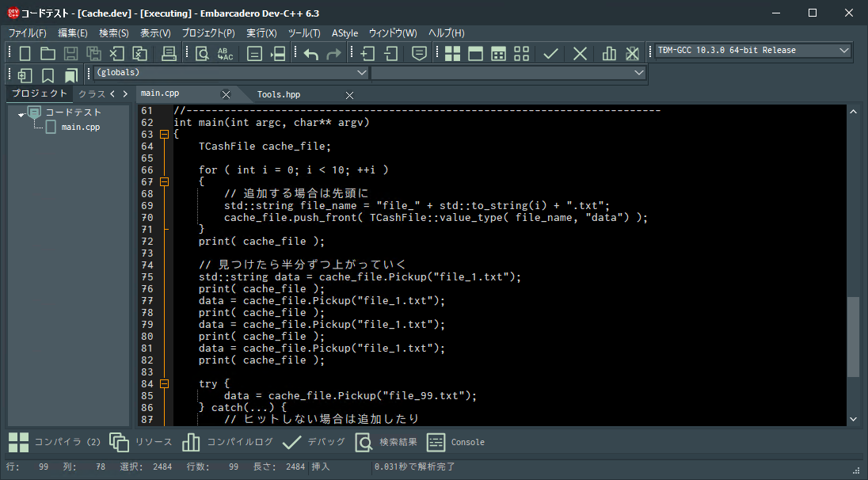Open the TDM-GCC compiler configuration dropdown
Image resolution: width=868 pixels, height=480 pixels.
(751, 50)
